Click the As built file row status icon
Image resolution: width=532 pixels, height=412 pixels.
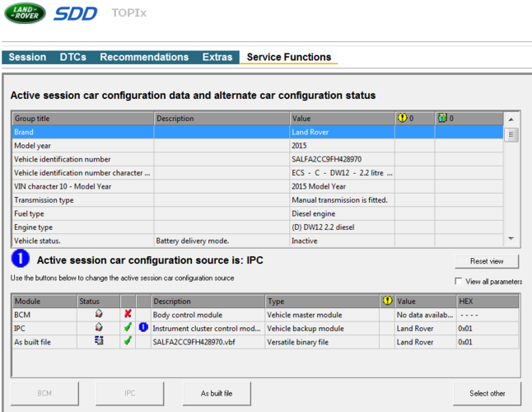99,340
